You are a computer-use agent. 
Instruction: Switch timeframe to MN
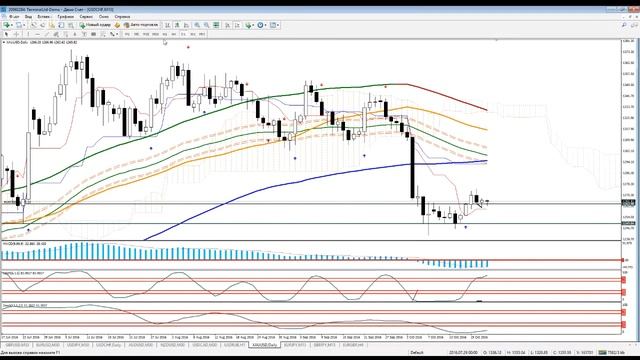point(201,34)
